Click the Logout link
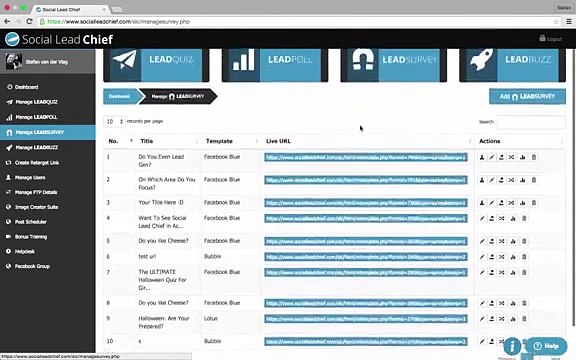This screenshot has width=576, height=360. (550, 39)
